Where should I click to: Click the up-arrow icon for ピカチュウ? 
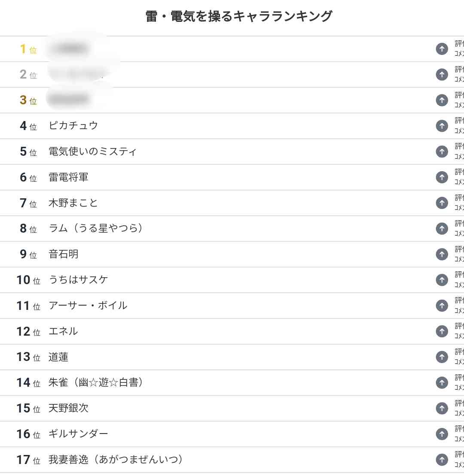(x=442, y=126)
